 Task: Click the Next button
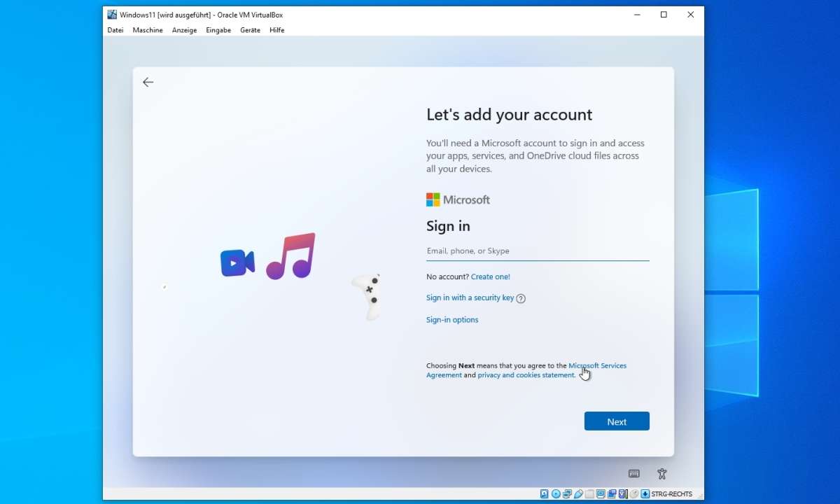(x=617, y=421)
